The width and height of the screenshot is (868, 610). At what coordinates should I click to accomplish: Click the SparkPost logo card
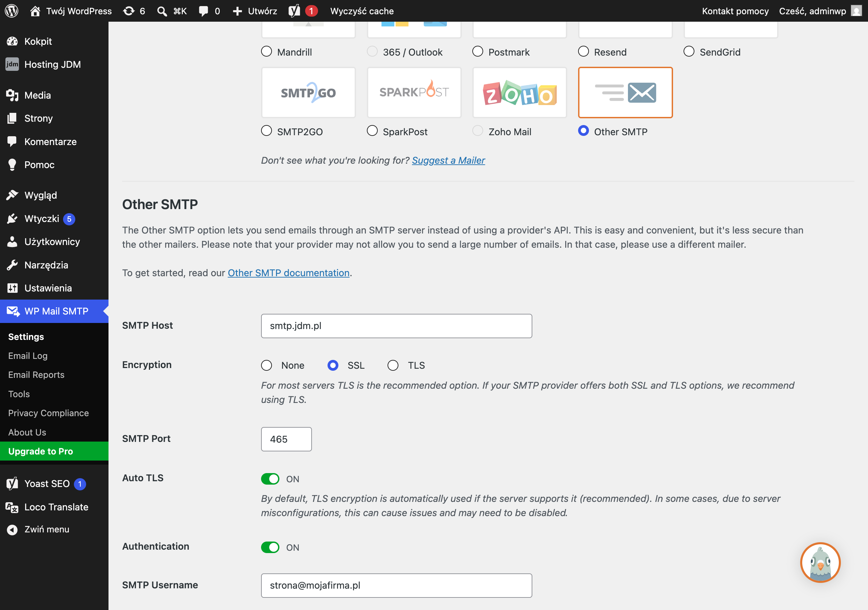tap(414, 93)
